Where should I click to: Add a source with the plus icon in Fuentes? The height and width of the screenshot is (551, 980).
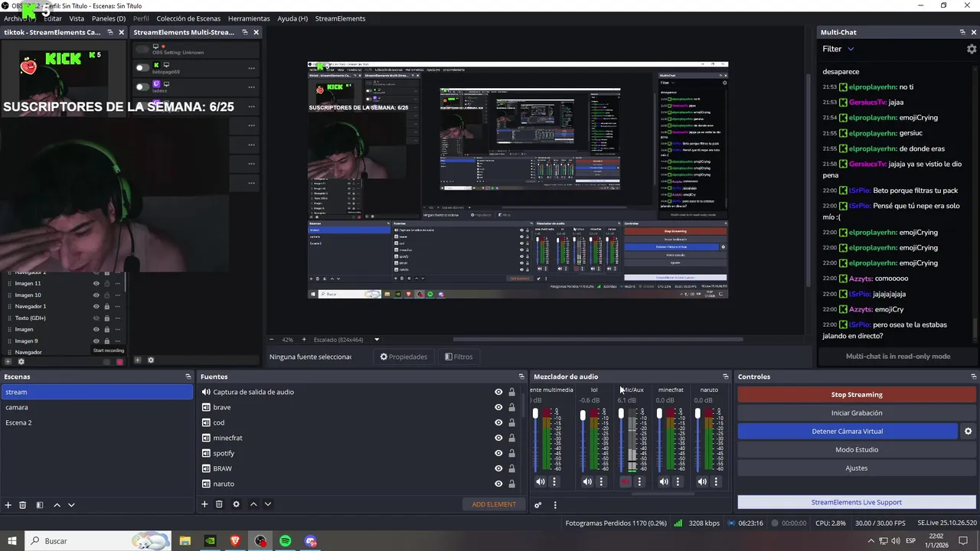point(204,504)
